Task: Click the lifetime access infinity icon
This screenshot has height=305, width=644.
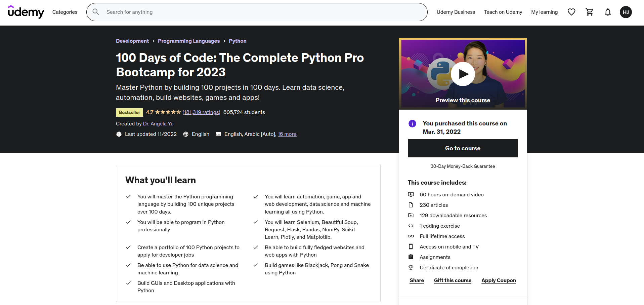Action: tap(411, 236)
